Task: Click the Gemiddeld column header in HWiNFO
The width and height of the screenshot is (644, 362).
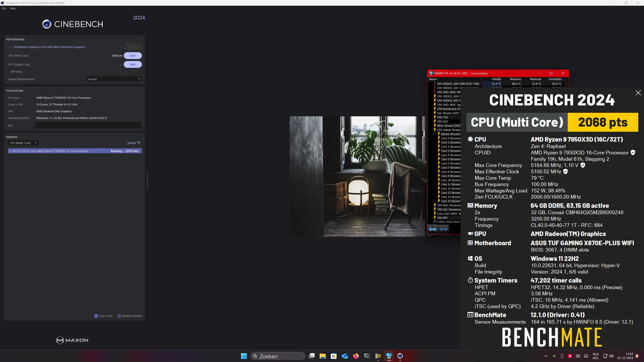Action: coord(552,79)
